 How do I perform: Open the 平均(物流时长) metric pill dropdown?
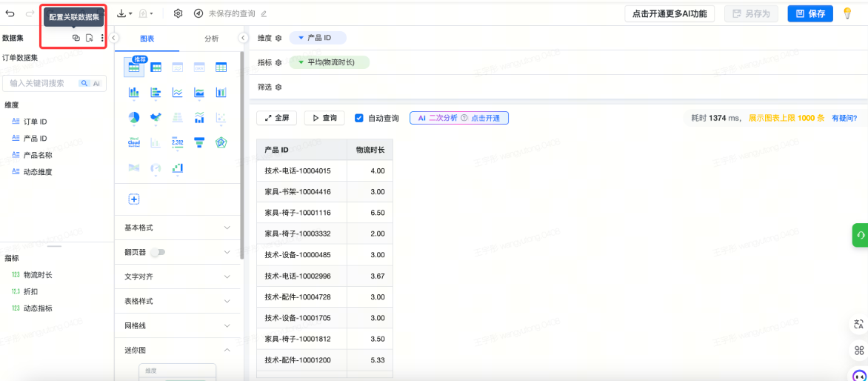tap(301, 62)
